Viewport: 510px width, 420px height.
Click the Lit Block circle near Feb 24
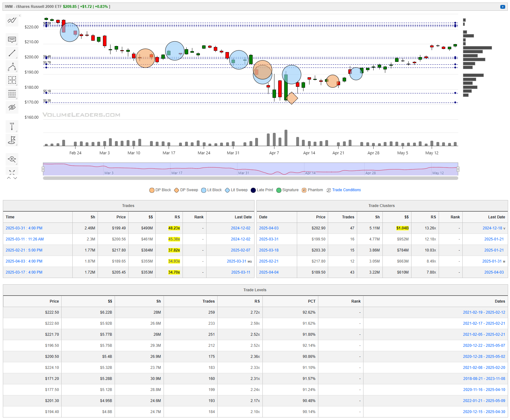[69, 32]
